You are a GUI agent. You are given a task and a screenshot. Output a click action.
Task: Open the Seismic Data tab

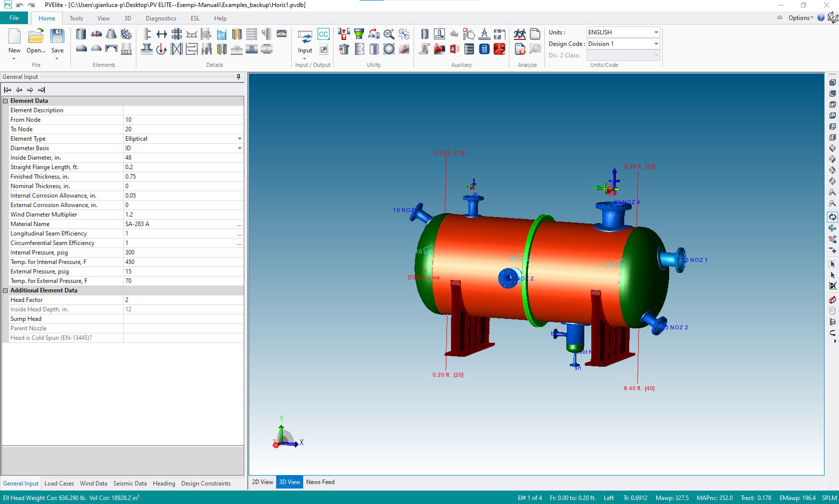130,484
